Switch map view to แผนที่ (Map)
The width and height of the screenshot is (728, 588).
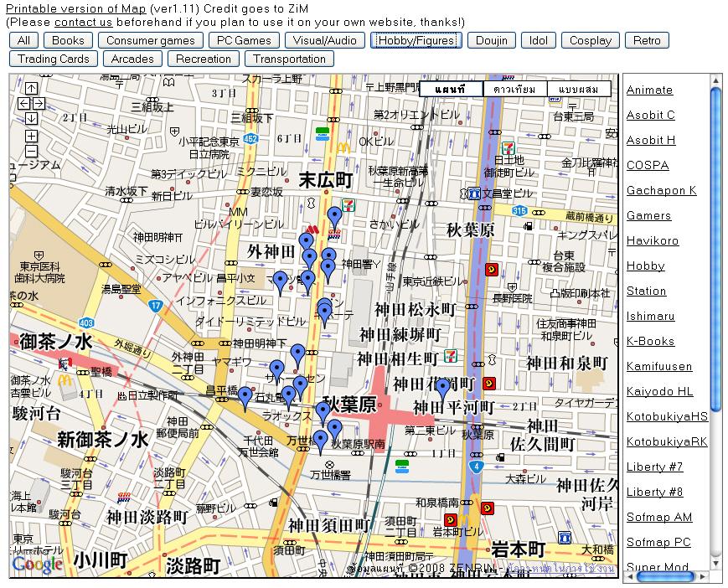[451, 89]
